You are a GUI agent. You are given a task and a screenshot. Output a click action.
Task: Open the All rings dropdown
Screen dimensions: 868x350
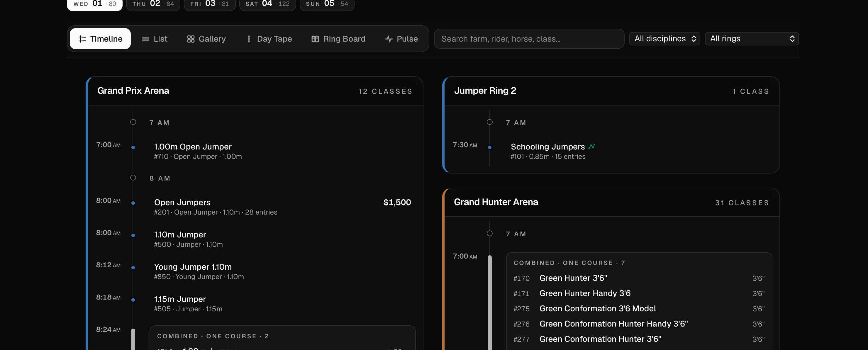pos(751,39)
